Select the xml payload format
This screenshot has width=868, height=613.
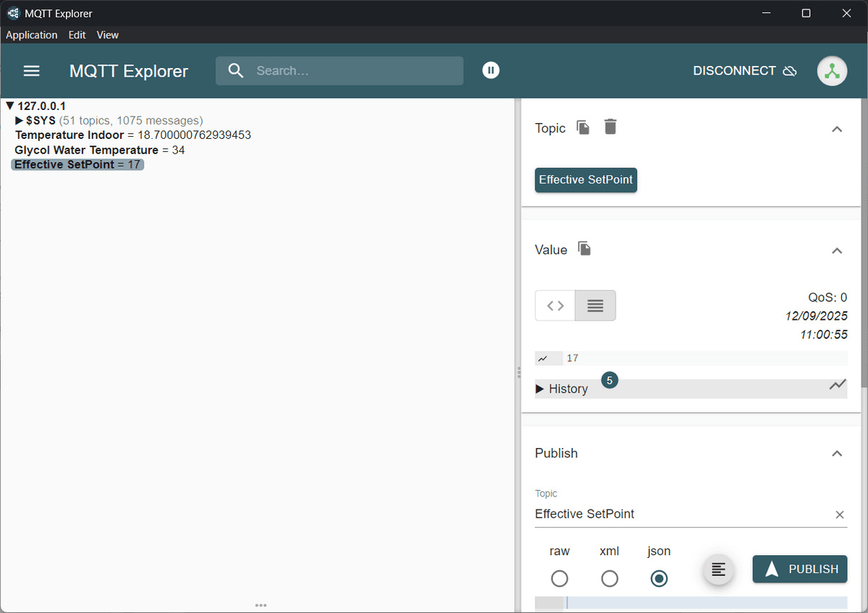click(x=610, y=578)
